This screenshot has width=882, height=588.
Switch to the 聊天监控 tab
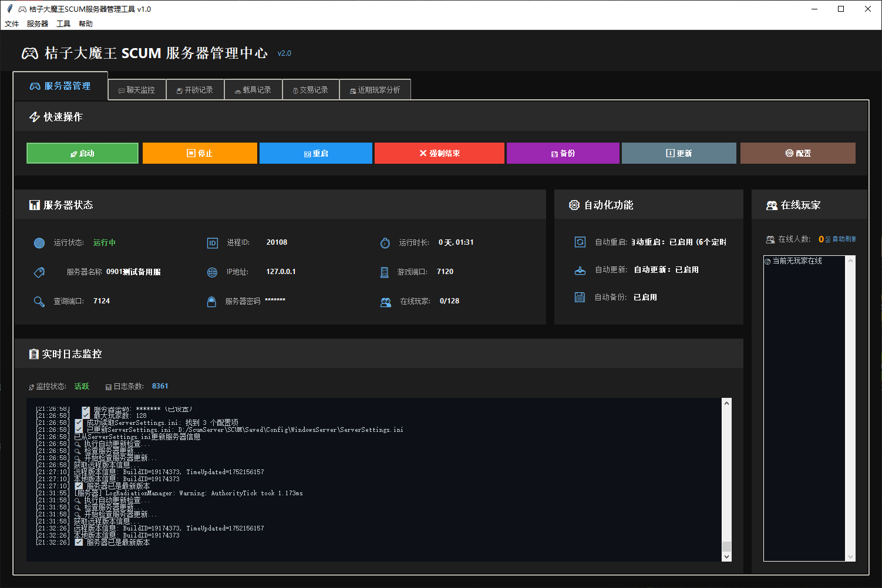[137, 89]
